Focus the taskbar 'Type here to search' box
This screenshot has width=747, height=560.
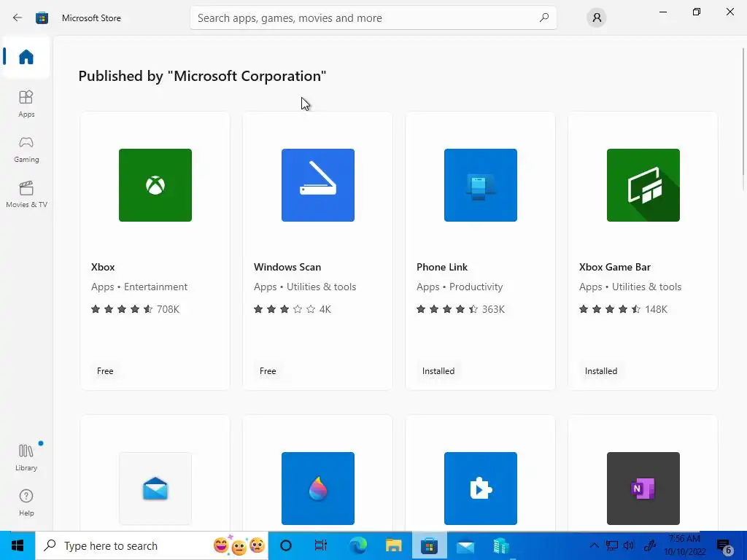click(152, 545)
